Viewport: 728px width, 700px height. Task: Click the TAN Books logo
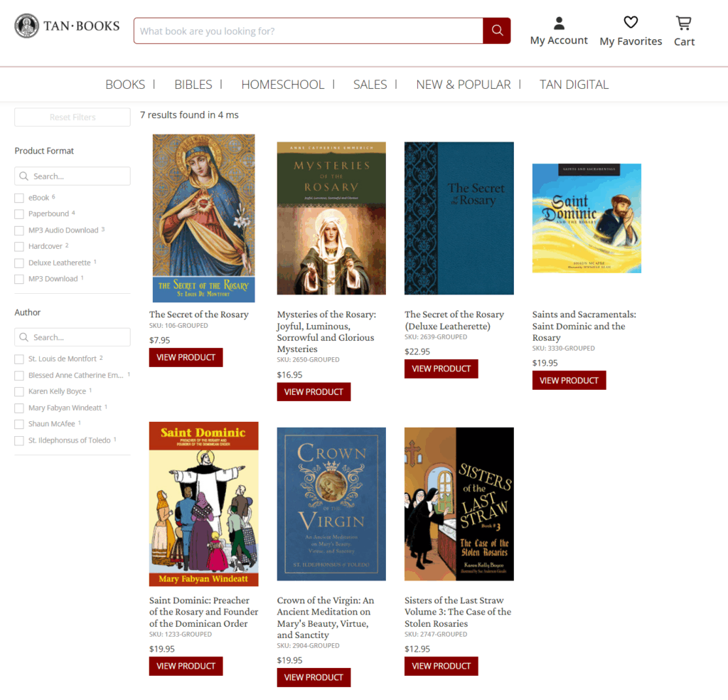(67, 26)
